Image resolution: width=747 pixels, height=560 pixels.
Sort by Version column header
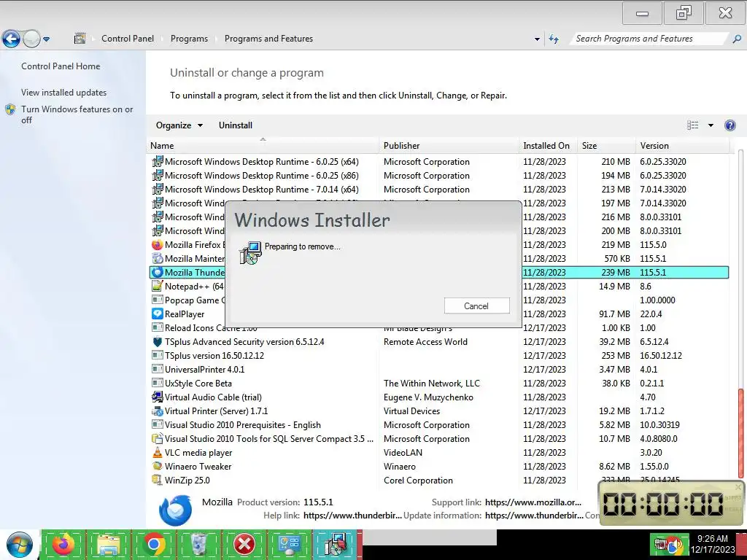682,146
